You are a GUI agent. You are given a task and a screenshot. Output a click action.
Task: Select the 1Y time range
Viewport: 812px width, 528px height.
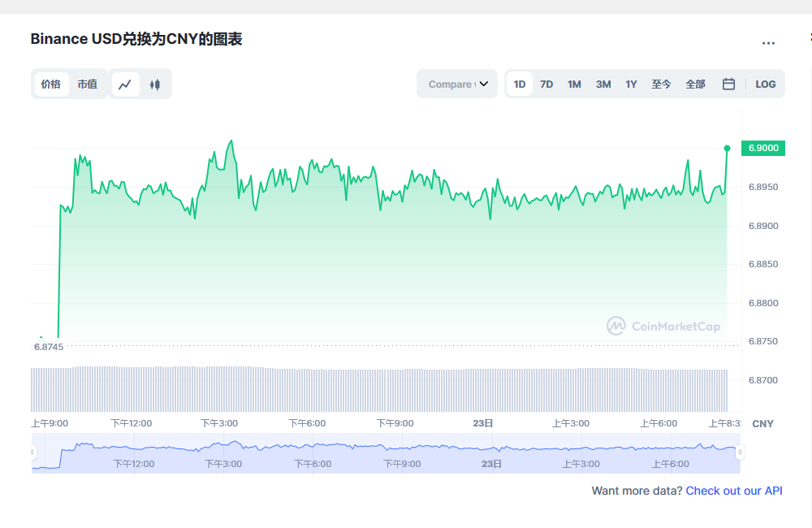pyautogui.click(x=631, y=84)
